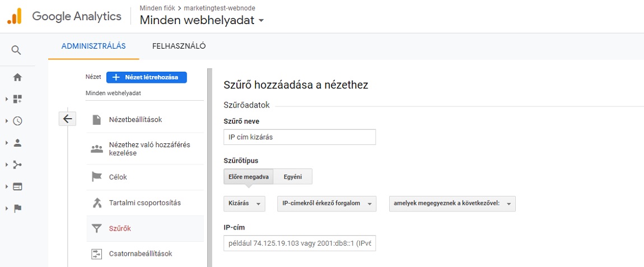Expand the Acquisition sidebar section arrow
Image resolution: width=644 pixels, height=267 pixels.
click(x=6, y=165)
